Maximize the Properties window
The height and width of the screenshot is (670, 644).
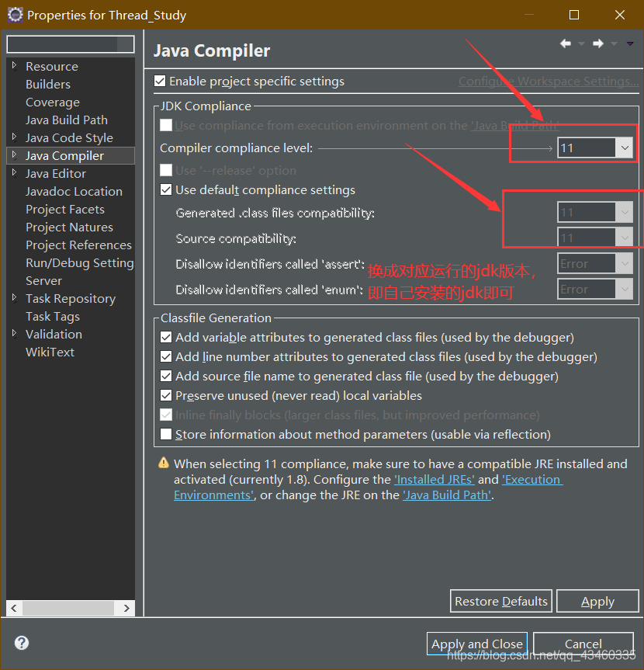[x=574, y=15]
